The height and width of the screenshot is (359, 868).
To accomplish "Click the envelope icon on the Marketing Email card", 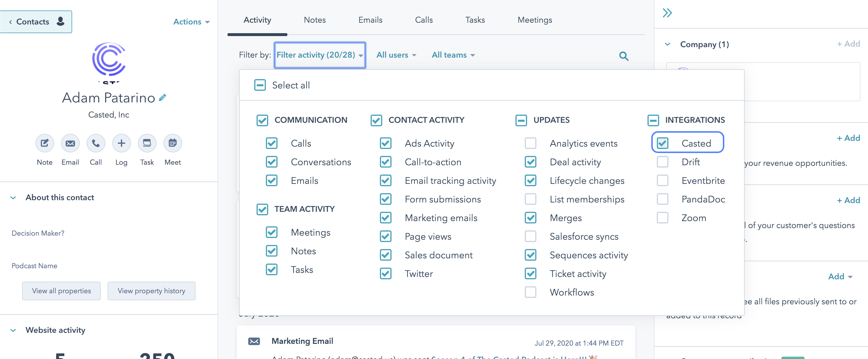I will point(254,341).
